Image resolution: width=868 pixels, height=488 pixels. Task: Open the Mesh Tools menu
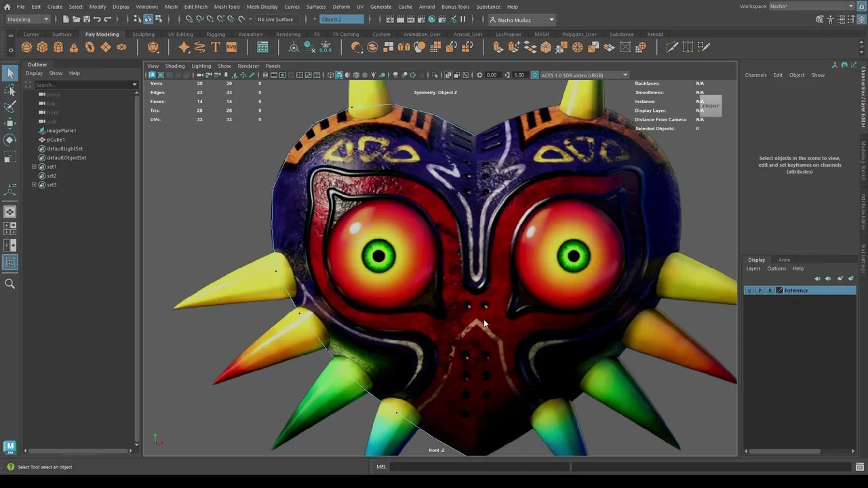(227, 7)
